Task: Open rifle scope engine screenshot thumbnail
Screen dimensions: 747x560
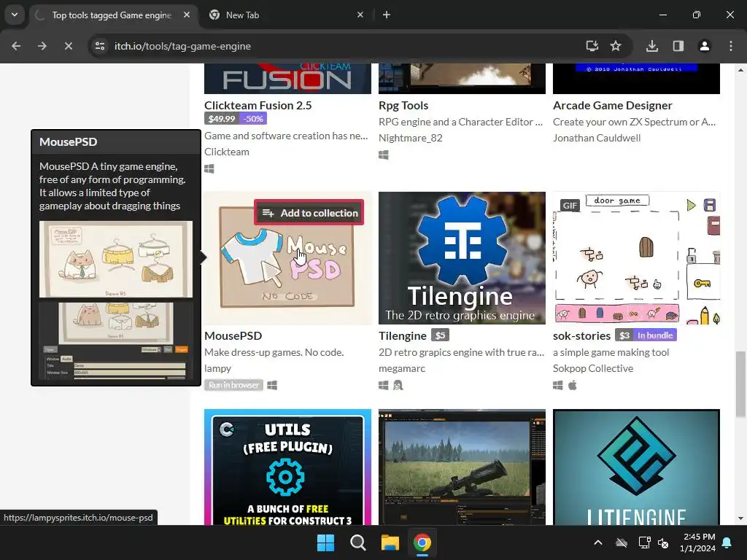Action: (x=462, y=467)
